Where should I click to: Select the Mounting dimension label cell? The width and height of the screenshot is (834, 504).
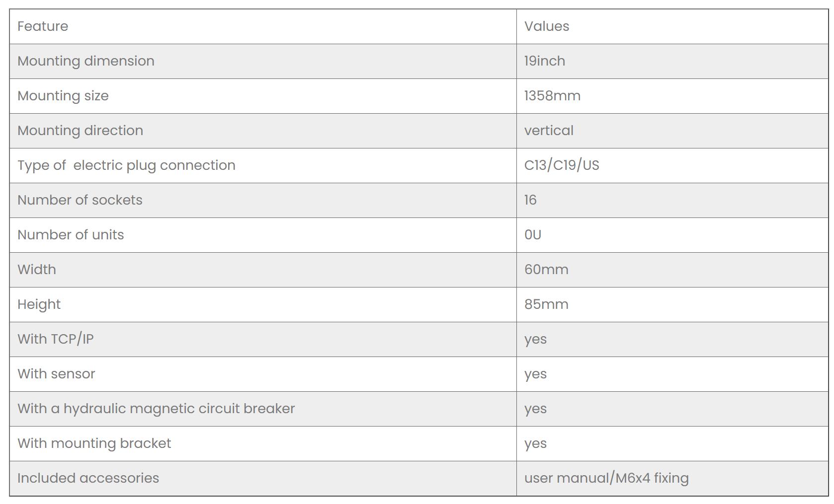coord(86,61)
